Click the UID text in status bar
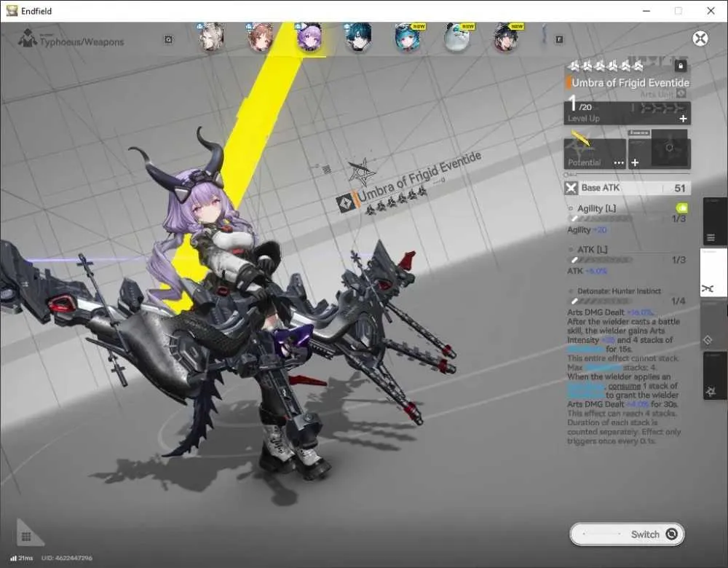 pos(67,558)
